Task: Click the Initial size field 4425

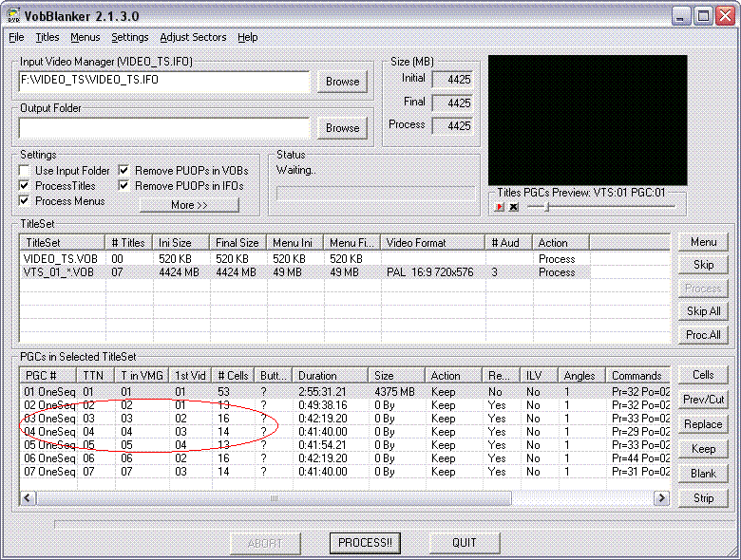Action: pos(452,80)
